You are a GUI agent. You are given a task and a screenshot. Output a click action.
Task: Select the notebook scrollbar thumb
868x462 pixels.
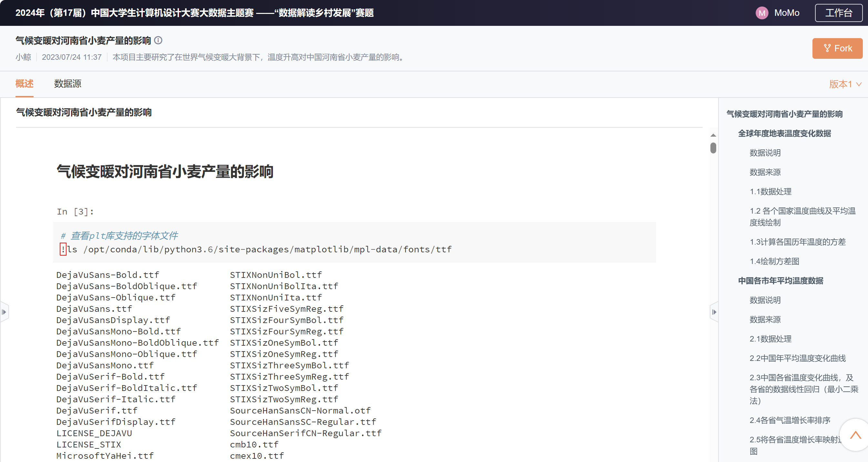click(x=713, y=148)
